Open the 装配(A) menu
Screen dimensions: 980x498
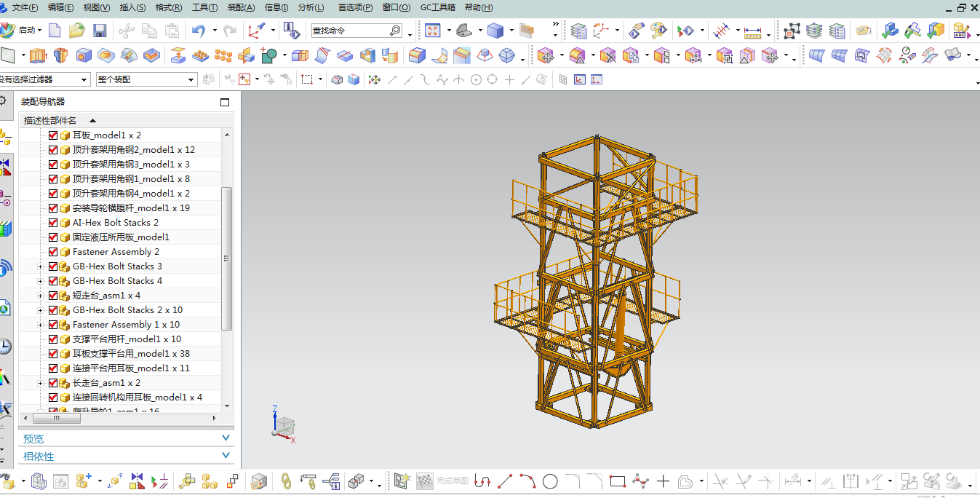(x=241, y=7)
